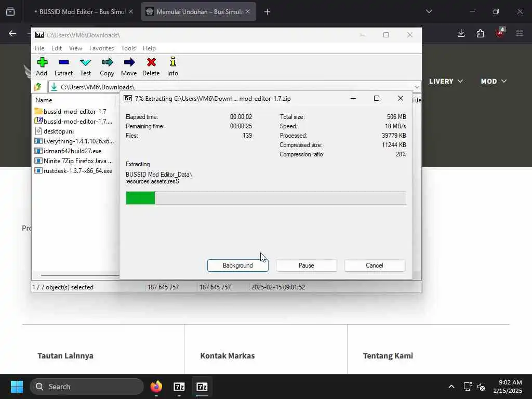Click the Tautan Lainnya heading
The height and width of the screenshot is (399, 532).
pos(65,355)
